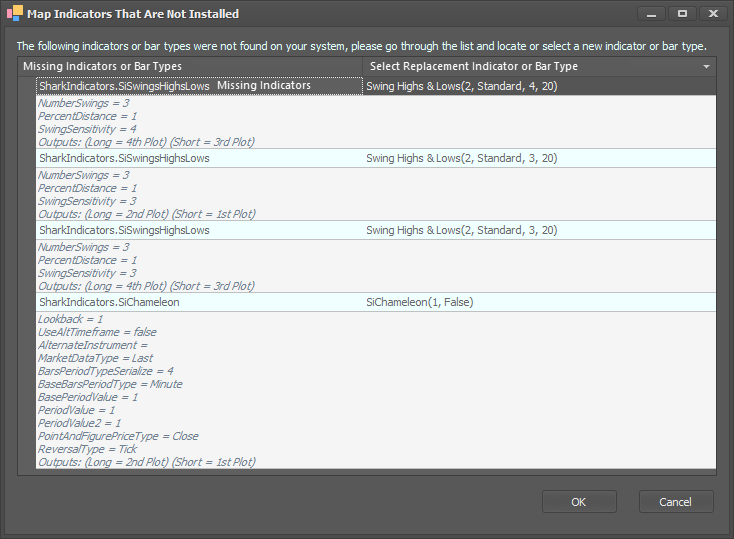Open the second Swing Highs & Lows(2, Standard, 3, 20) cell
Image resolution: width=734 pixels, height=539 pixels.
pos(539,158)
